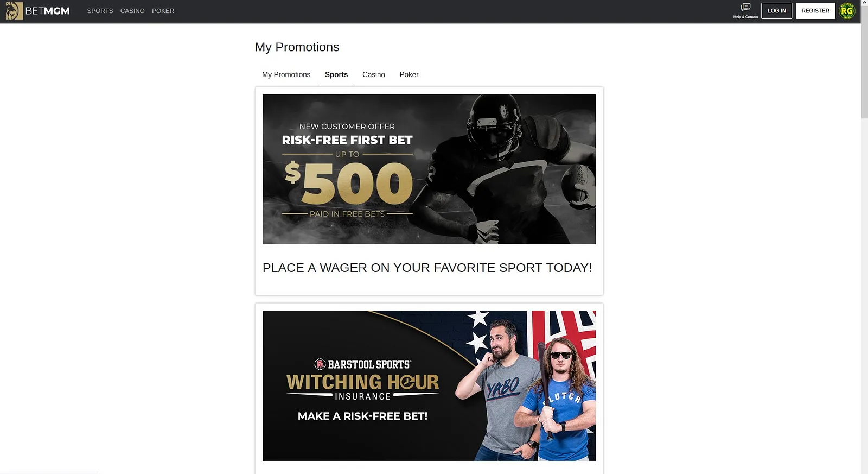Click the LOG IN button
Image resolution: width=868 pixels, height=474 pixels.
point(776,11)
